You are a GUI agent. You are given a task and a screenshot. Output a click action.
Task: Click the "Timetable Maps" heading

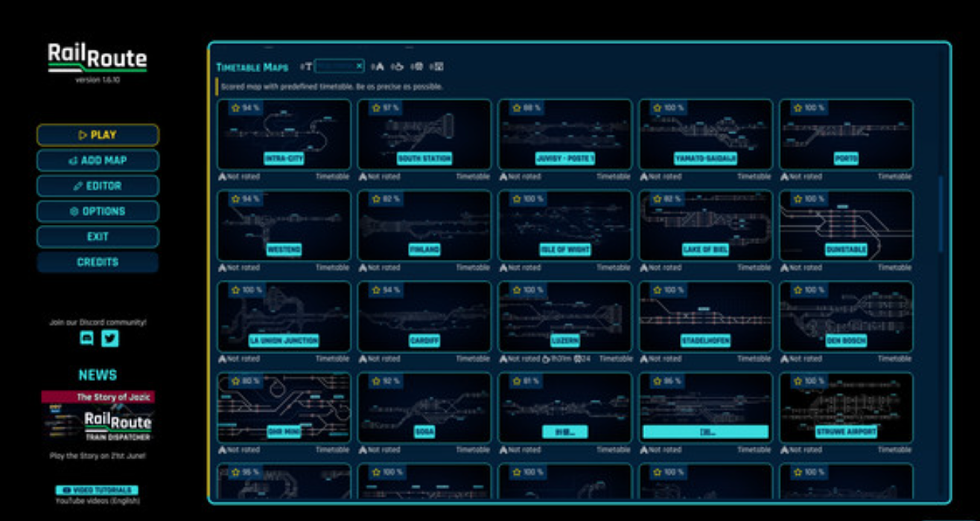252,67
